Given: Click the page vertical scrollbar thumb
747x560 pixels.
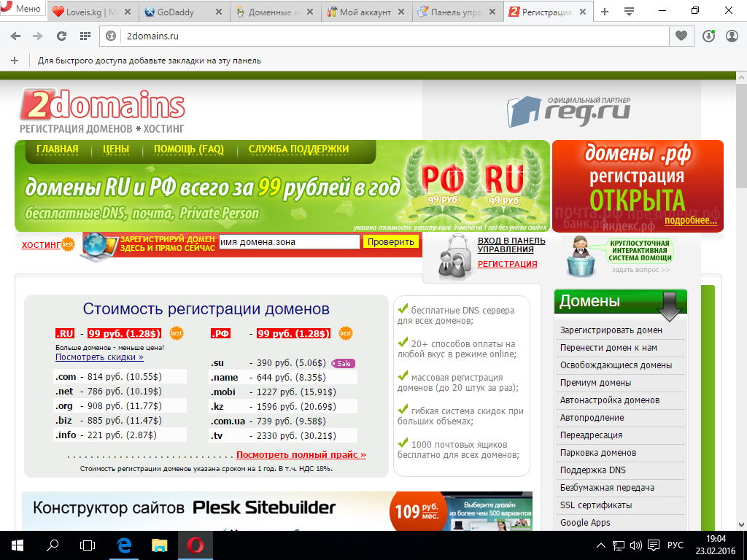Looking at the screenshot, I should point(741,136).
